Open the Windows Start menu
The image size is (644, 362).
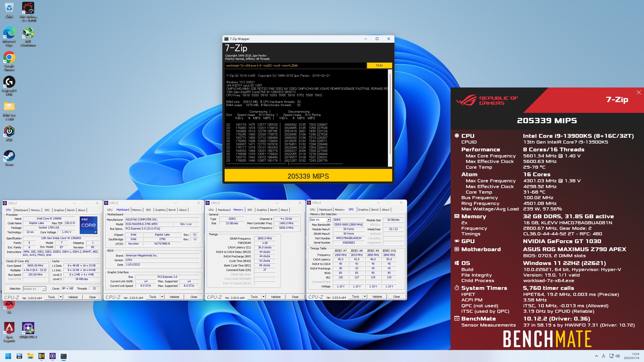tap(8, 356)
